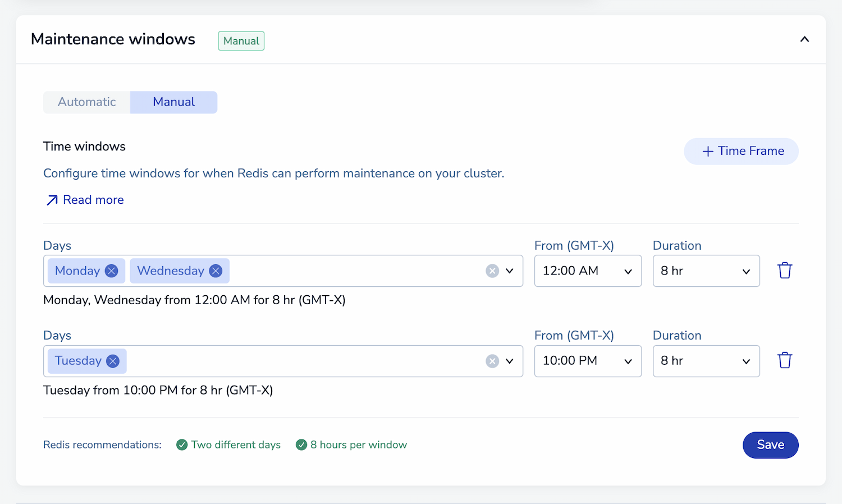Expand days list for Monday, Wednesday row
Viewport: 842px width, 504px height.
pyautogui.click(x=510, y=271)
